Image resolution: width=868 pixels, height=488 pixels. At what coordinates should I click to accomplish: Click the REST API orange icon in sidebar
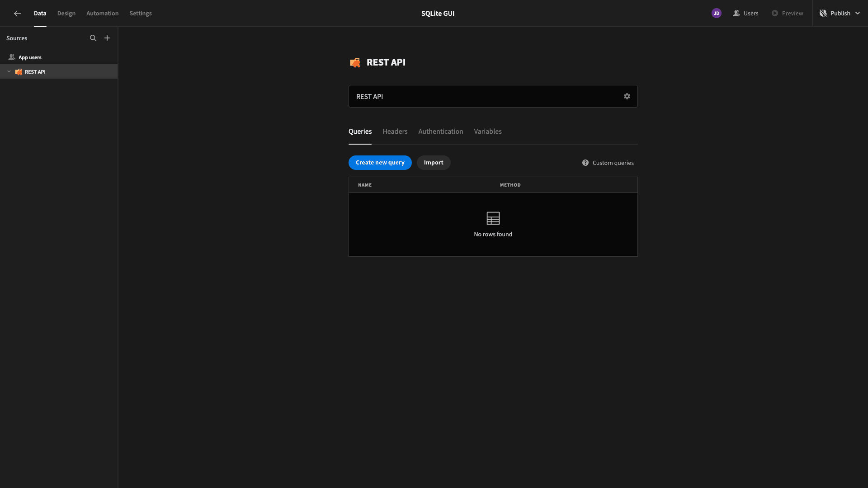(19, 72)
